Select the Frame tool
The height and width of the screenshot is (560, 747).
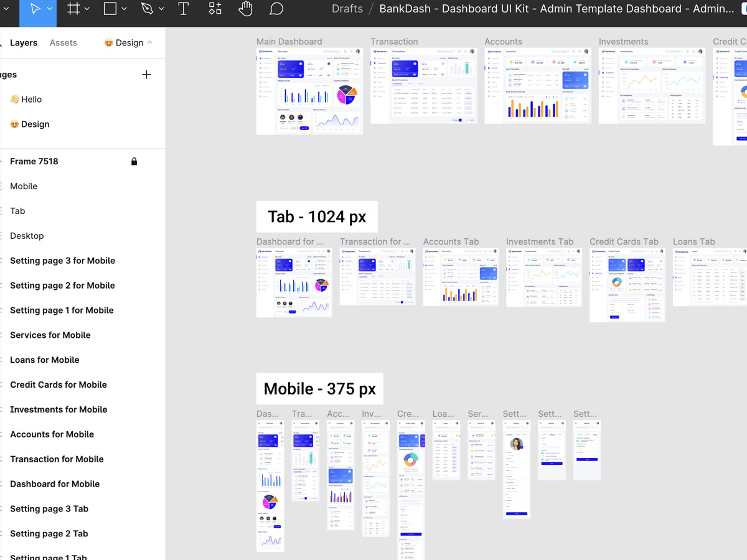73,9
